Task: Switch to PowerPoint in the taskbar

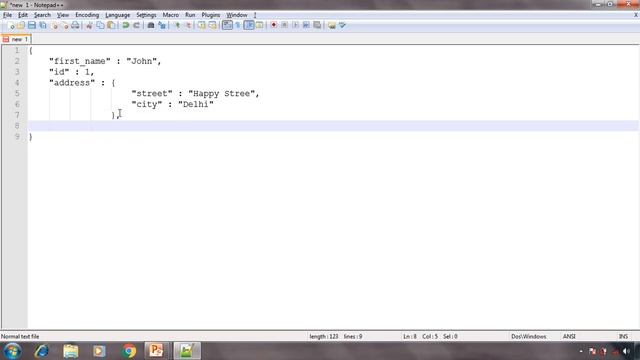Action: click(x=156, y=351)
